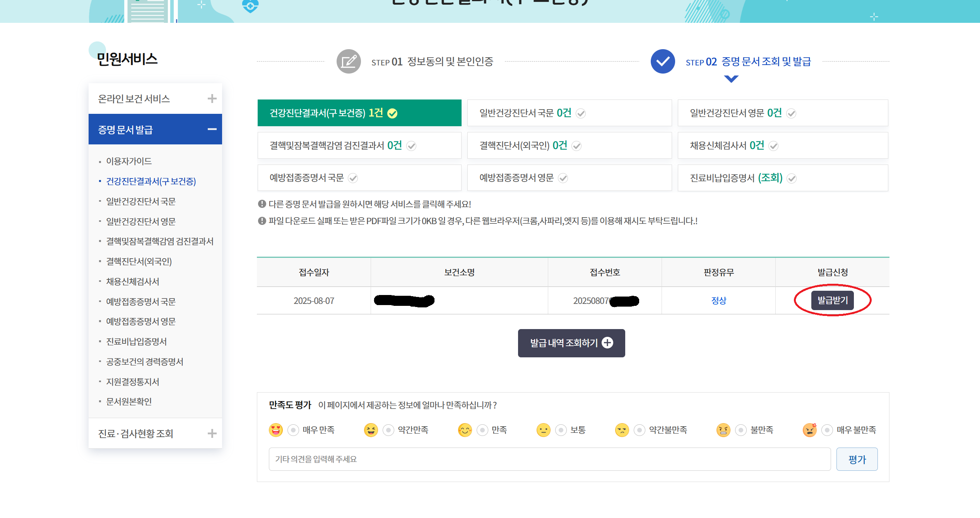Click the 매우 만족 heart-eyes emoji
Screen dimensions: 980x518
click(276, 430)
